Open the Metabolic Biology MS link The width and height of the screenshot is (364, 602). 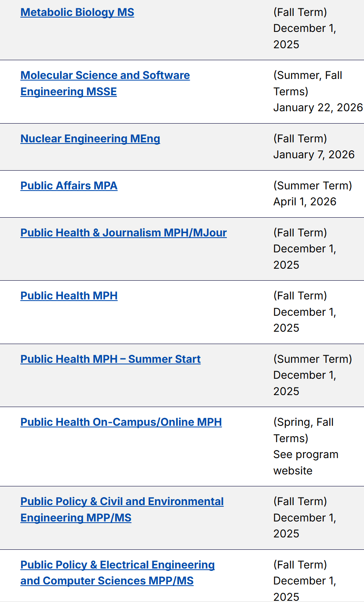coord(77,12)
